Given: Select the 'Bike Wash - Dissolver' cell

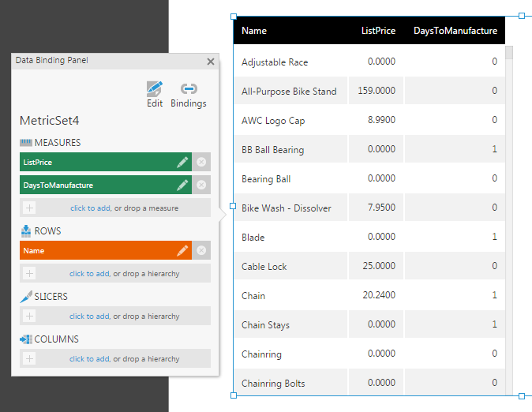Looking at the screenshot, I should [290, 208].
